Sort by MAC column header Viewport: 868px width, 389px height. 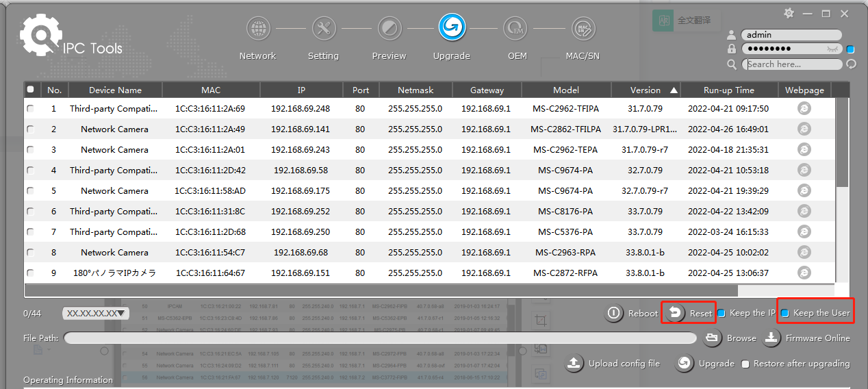211,90
